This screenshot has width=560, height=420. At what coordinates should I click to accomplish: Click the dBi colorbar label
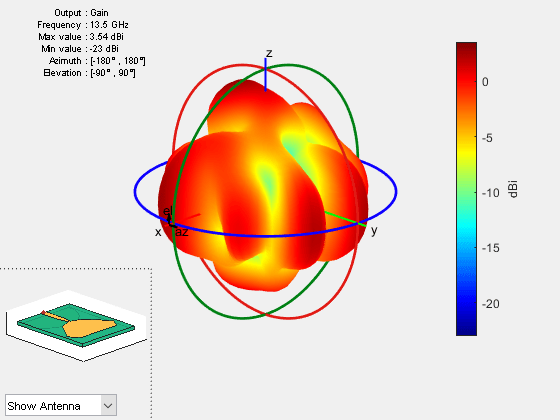[x=513, y=189]
